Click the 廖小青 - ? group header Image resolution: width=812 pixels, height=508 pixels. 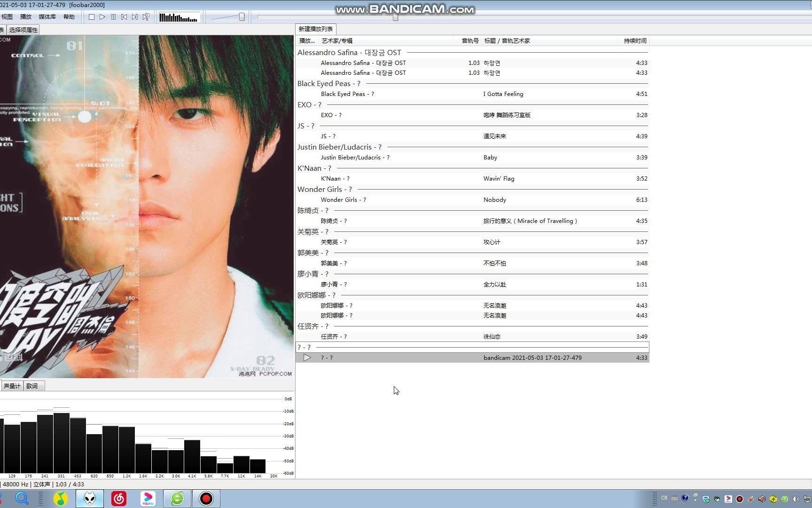(472, 274)
